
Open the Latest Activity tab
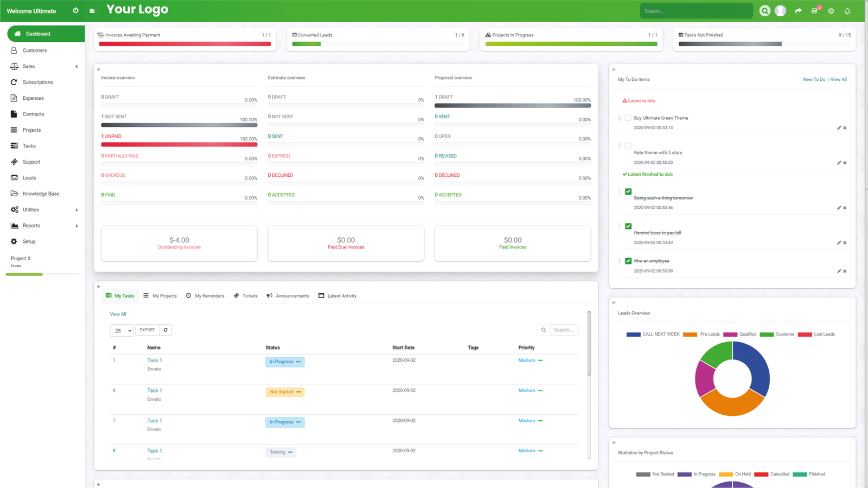tap(337, 296)
